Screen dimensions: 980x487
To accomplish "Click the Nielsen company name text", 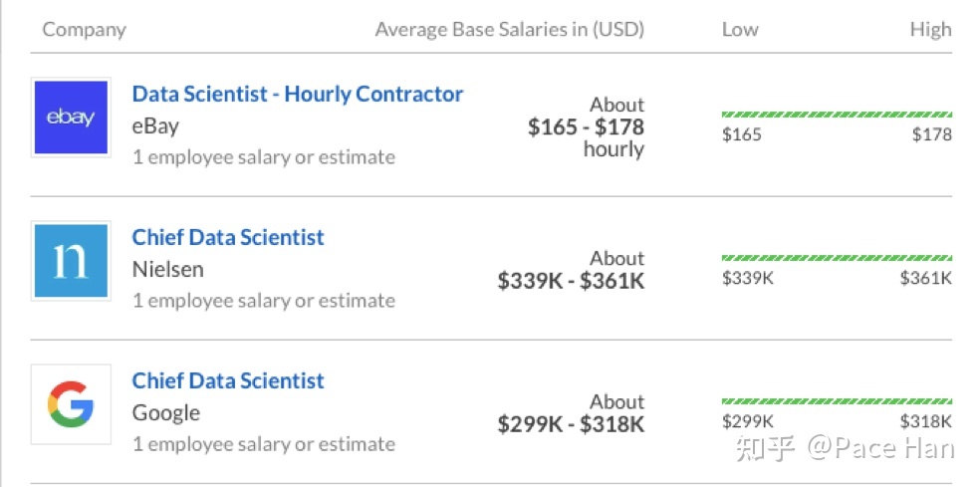I will 168,270.
